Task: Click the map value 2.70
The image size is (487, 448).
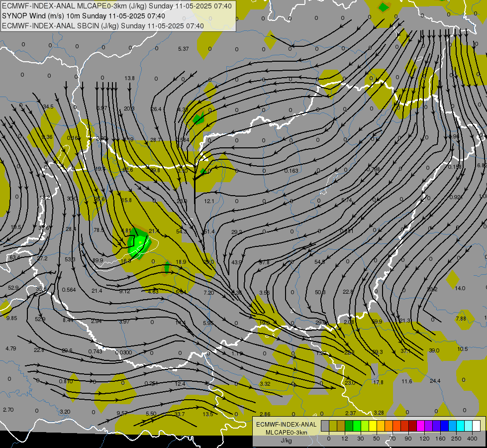Action: [8, 410]
